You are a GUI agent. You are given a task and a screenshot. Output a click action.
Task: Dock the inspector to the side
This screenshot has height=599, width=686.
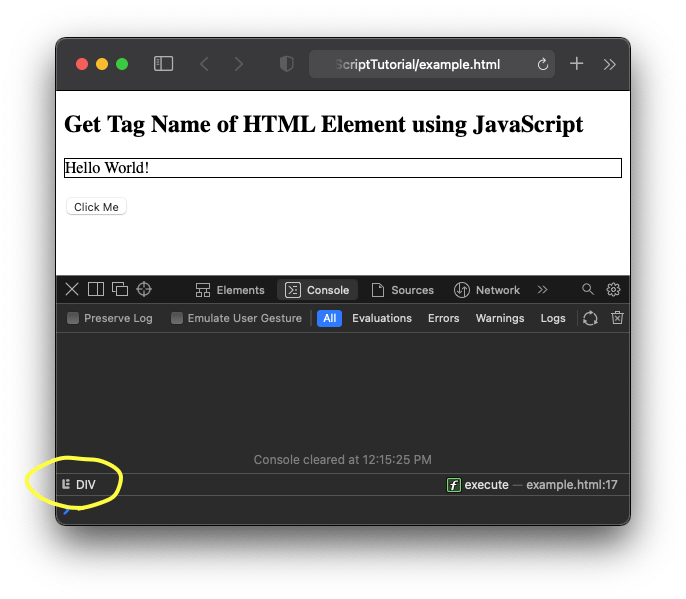pyautogui.click(x=96, y=289)
